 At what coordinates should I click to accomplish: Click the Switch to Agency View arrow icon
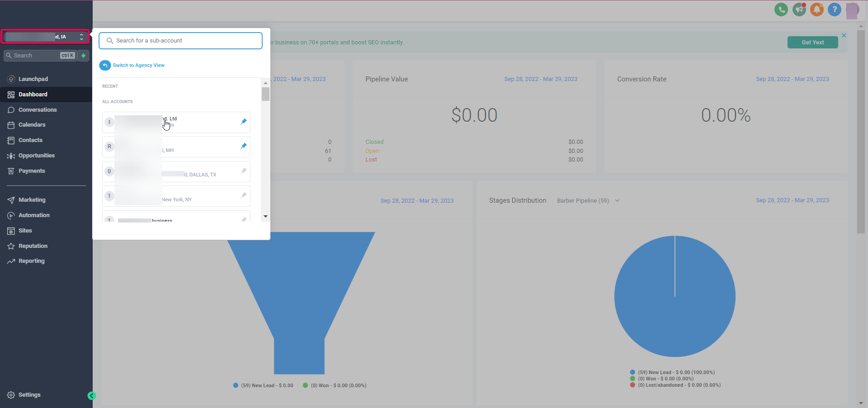coord(105,66)
